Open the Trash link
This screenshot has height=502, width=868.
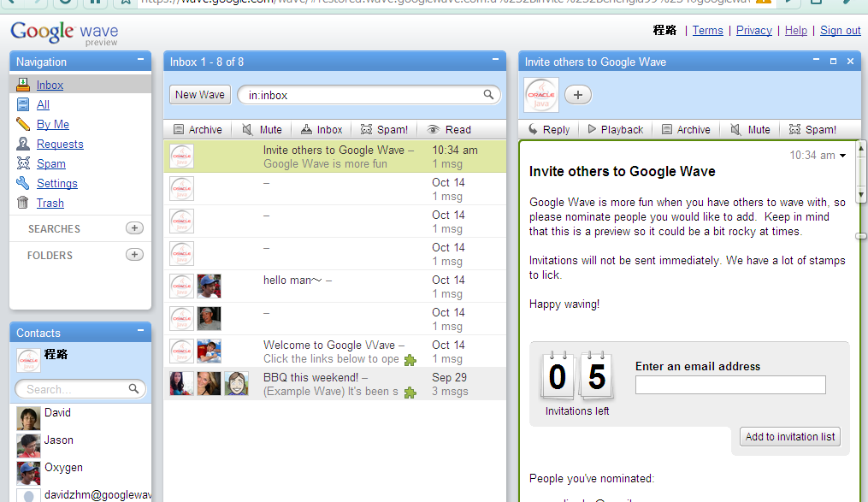click(50, 204)
